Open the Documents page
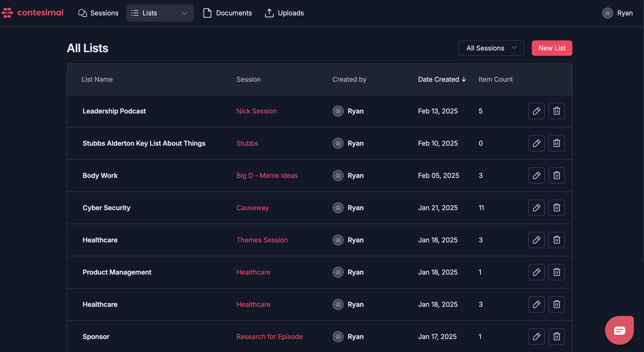The height and width of the screenshot is (352, 644). coord(228,13)
